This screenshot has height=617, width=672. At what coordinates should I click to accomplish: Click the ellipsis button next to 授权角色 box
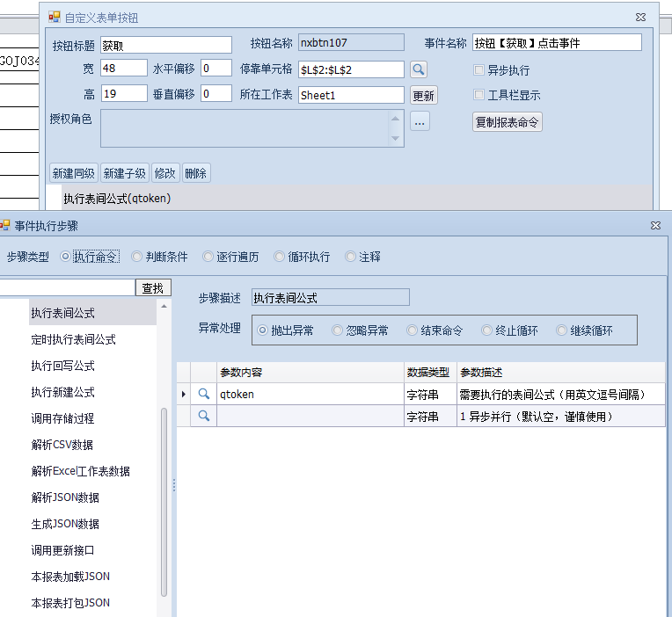420,123
